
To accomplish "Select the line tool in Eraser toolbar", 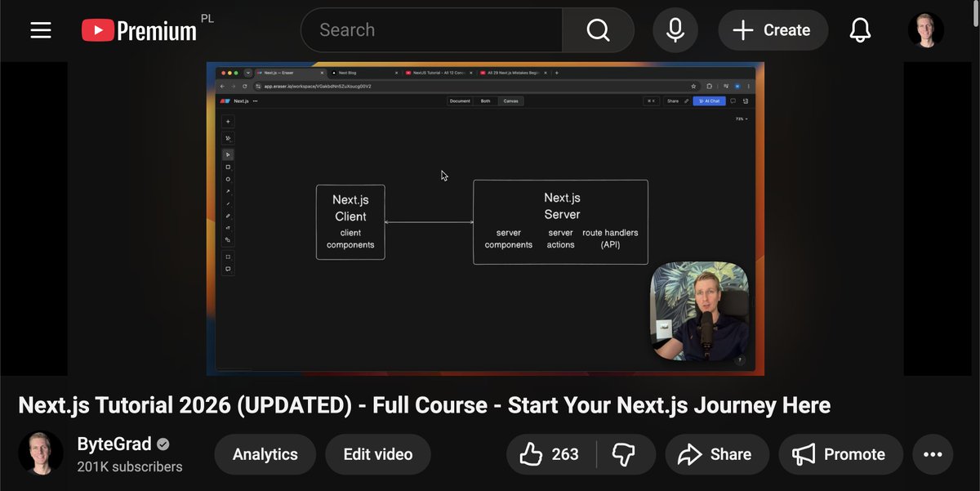I will pos(228,203).
